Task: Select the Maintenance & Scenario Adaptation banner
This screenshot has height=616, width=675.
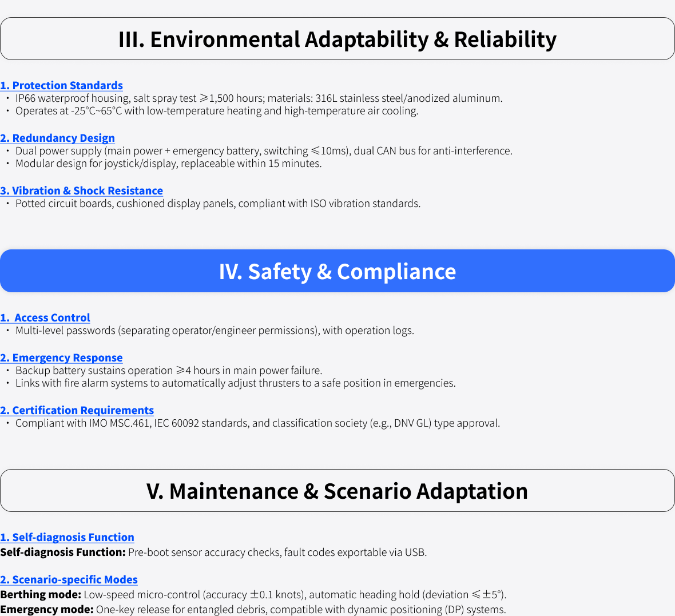Action: (x=337, y=490)
